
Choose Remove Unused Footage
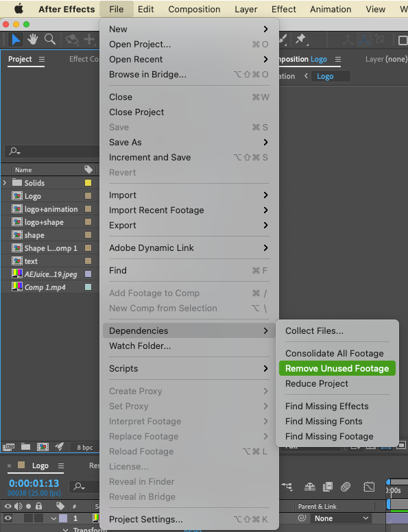point(337,368)
